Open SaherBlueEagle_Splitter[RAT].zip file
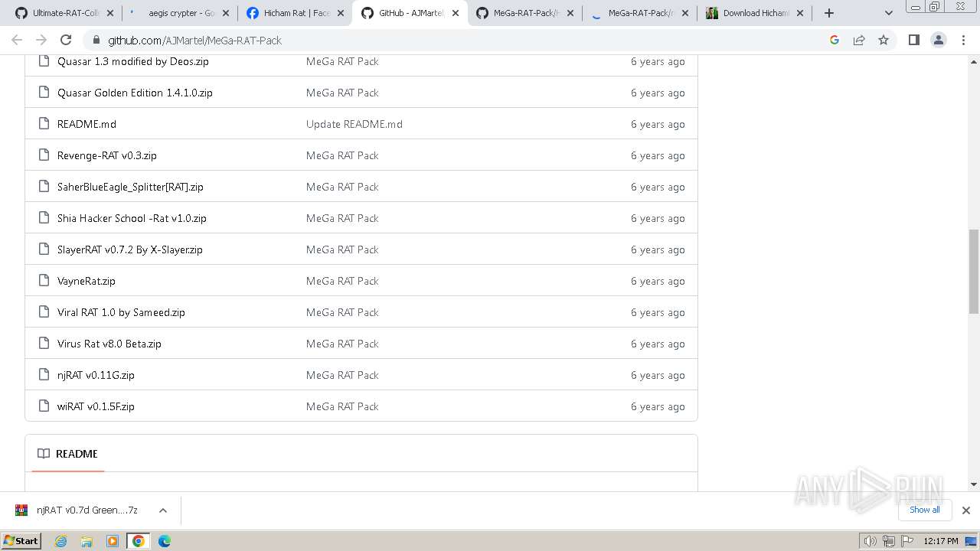This screenshot has width=980, height=551. click(130, 187)
